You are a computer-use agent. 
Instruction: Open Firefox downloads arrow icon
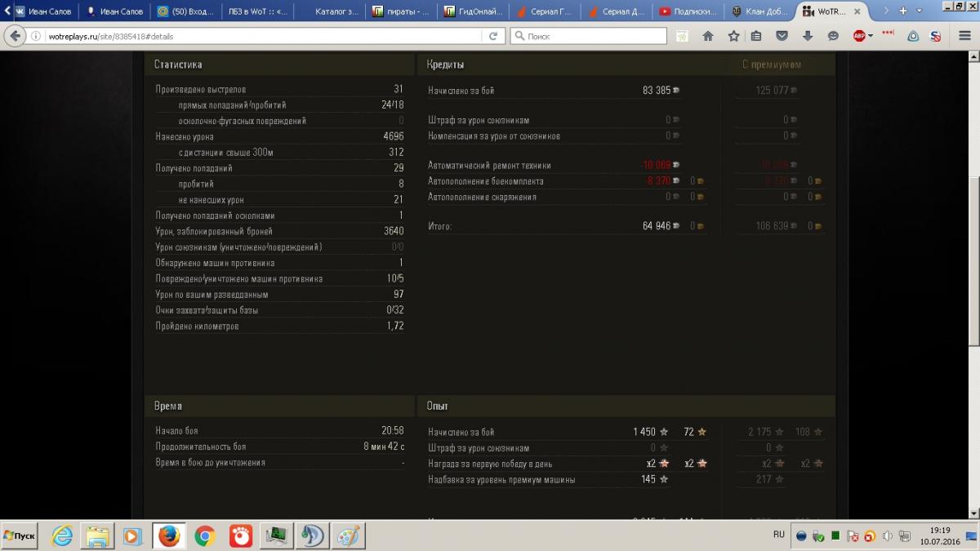pyautogui.click(x=808, y=36)
